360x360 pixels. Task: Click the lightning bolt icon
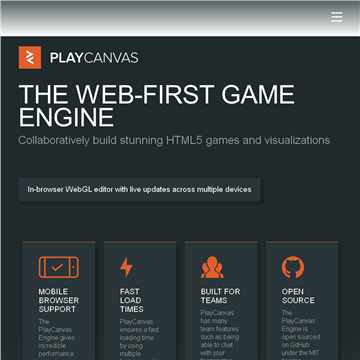pos(126,267)
